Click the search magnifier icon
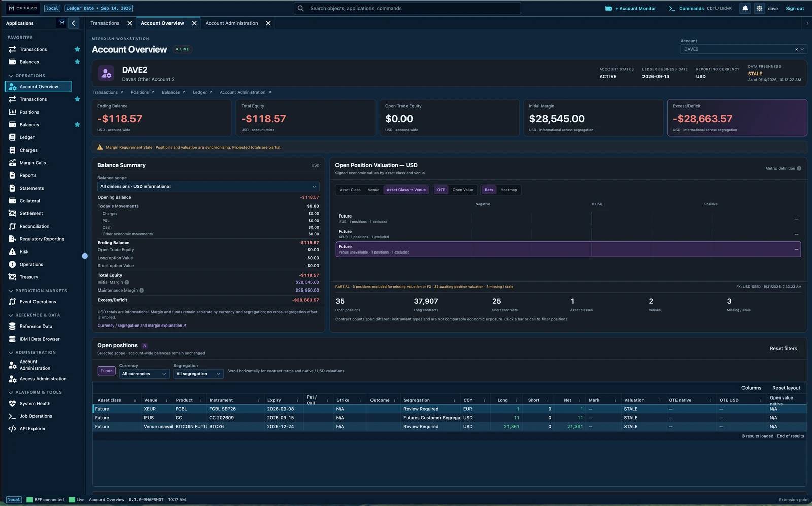812x506 pixels. click(x=301, y=8)
